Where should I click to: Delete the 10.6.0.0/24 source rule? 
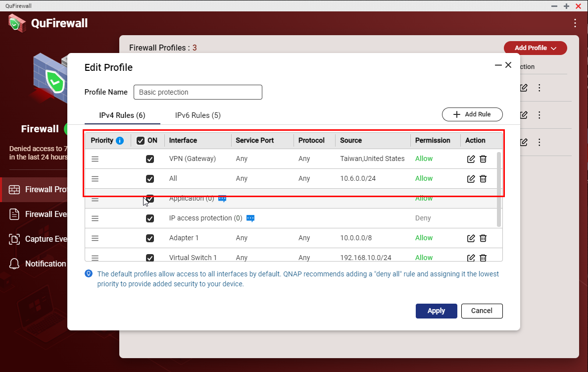pyautogui.click(x=483, y=179)
